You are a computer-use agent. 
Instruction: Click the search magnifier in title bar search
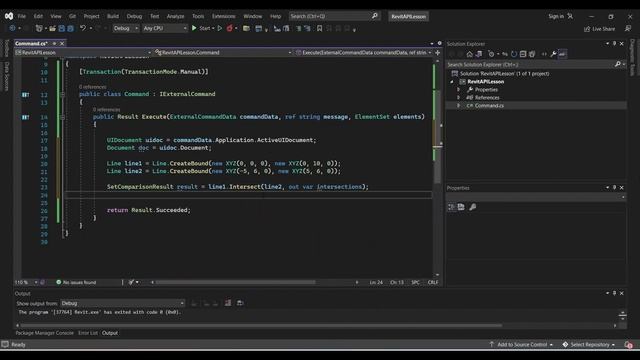pos(374,16)
